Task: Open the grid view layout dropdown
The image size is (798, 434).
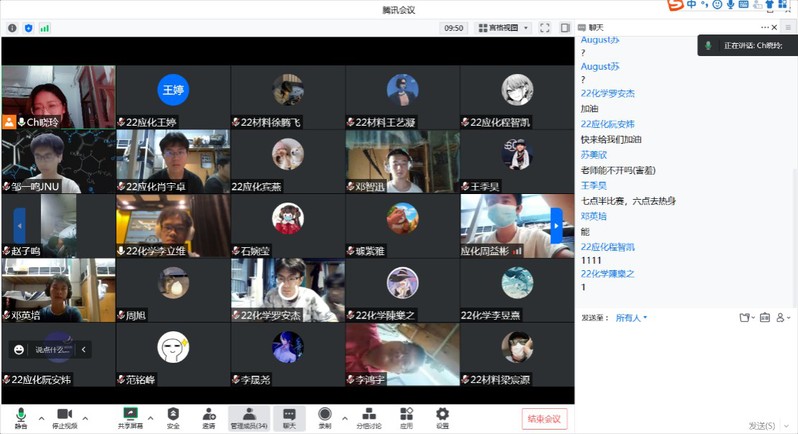Action: point(504,28)
